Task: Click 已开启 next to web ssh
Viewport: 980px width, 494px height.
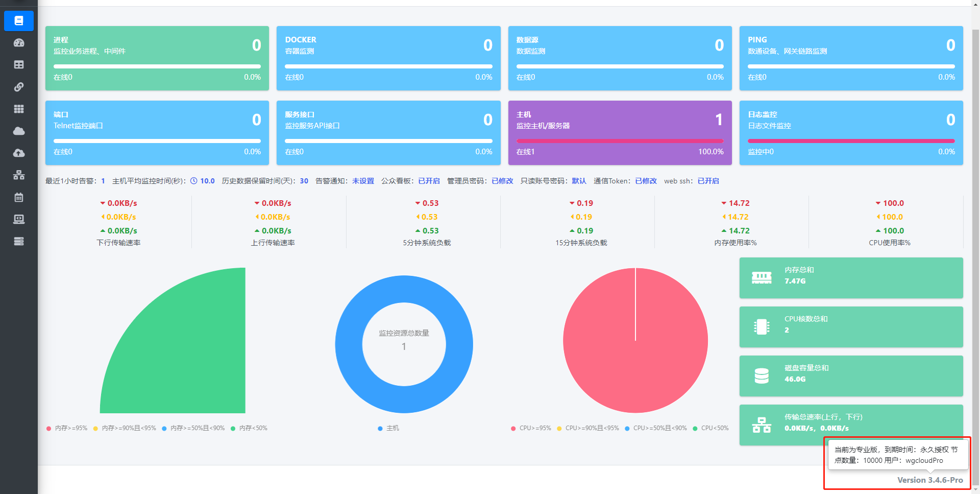Action: click(708, 181)
